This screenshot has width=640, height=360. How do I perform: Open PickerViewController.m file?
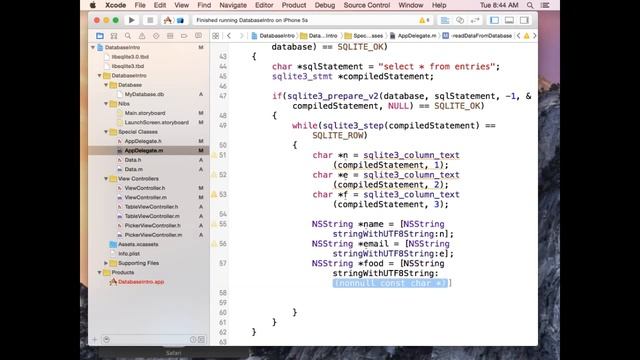[x=153, y=235]
